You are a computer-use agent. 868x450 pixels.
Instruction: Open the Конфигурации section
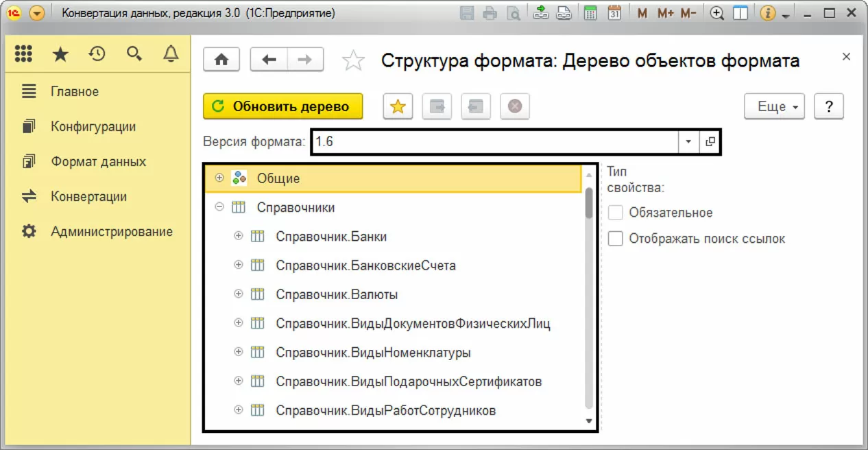pyautogui.click(x=93, y=126)
